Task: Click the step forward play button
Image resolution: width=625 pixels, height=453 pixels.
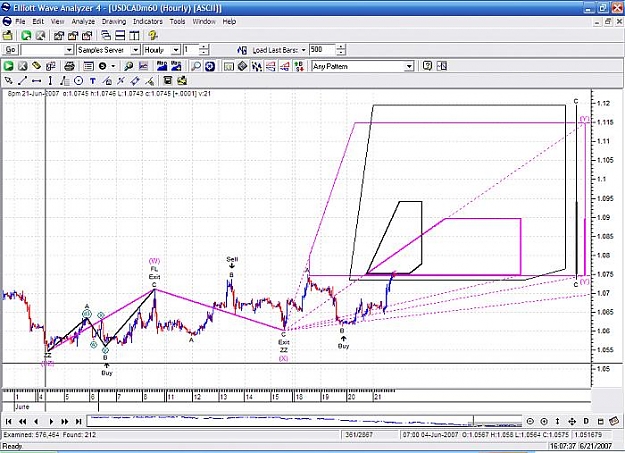Action: click(x=51, y=421)
